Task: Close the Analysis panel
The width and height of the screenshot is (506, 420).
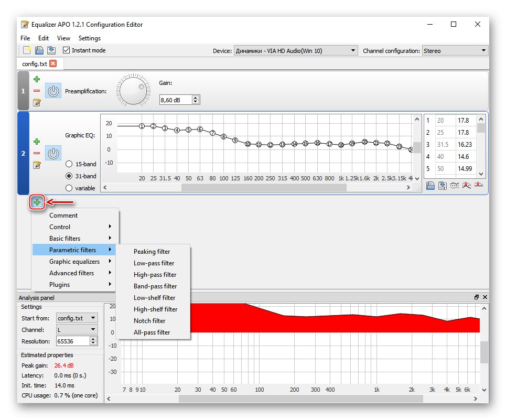Action: pos(485,297)
